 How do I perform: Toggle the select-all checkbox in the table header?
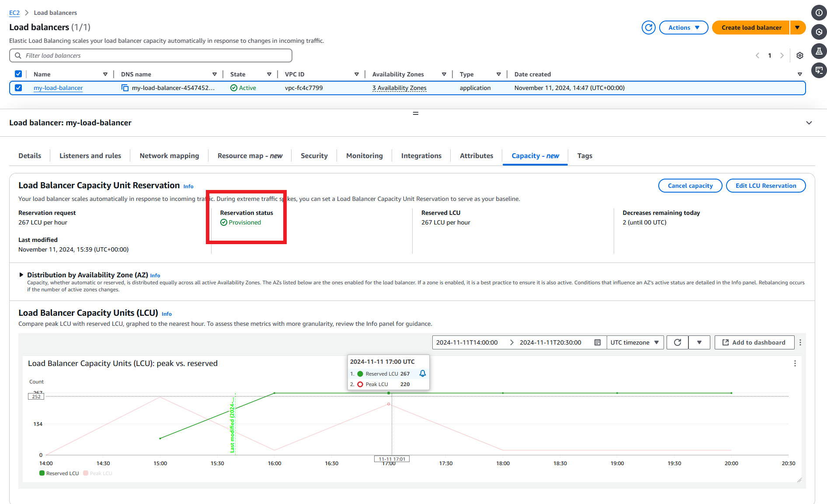(x=18, y=74)
